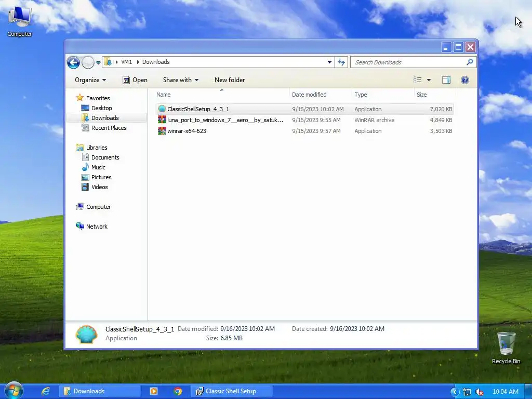Open Pictures library in navigation pane
Image resolution: width=532 pixels, height=399 pixels.
(x=96, y=177)
